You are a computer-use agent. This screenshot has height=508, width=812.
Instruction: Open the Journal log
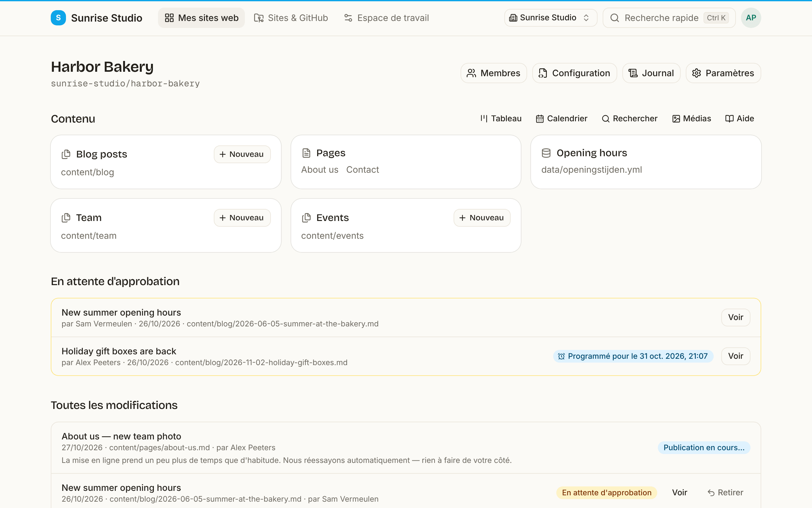point(651,73)
